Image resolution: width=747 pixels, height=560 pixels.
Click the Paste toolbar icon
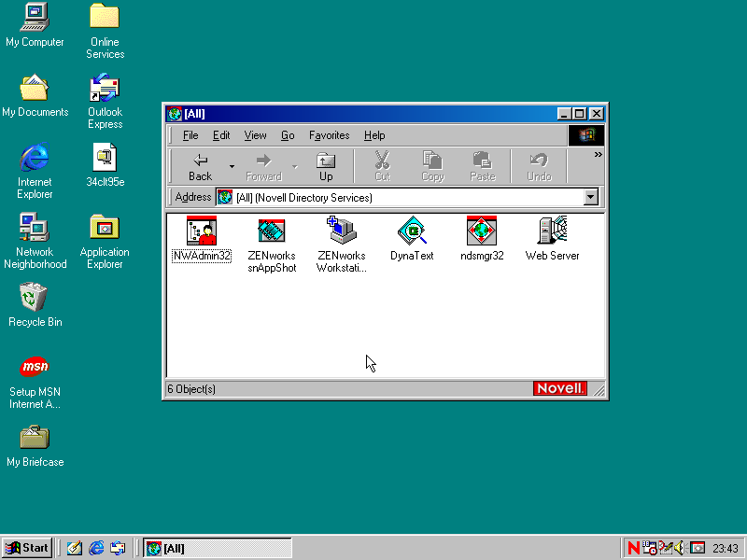(x=483, y=166)
